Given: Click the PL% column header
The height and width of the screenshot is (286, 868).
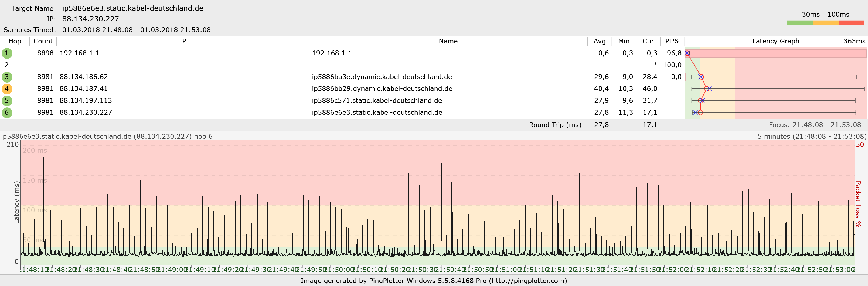Looking at the screenshot, I should (672, 41).
